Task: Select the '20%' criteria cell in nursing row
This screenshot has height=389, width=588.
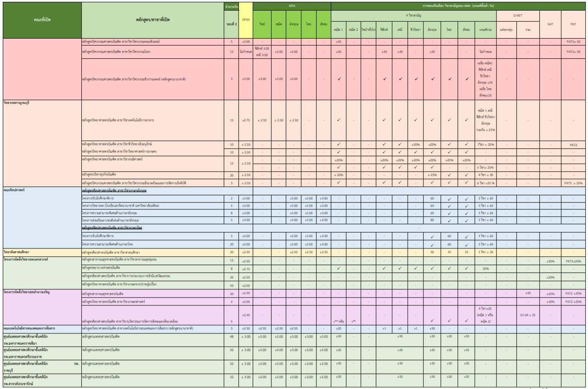Action: [485, 268]
